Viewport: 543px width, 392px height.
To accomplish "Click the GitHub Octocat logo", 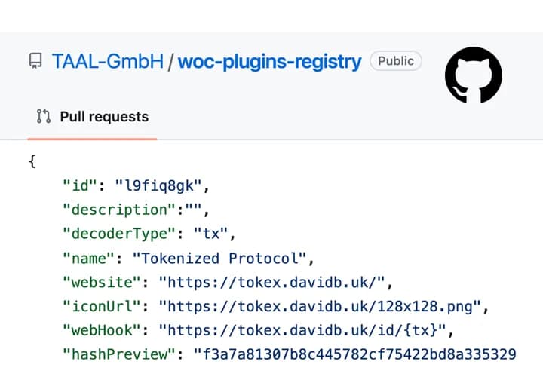I will point(474,75).
